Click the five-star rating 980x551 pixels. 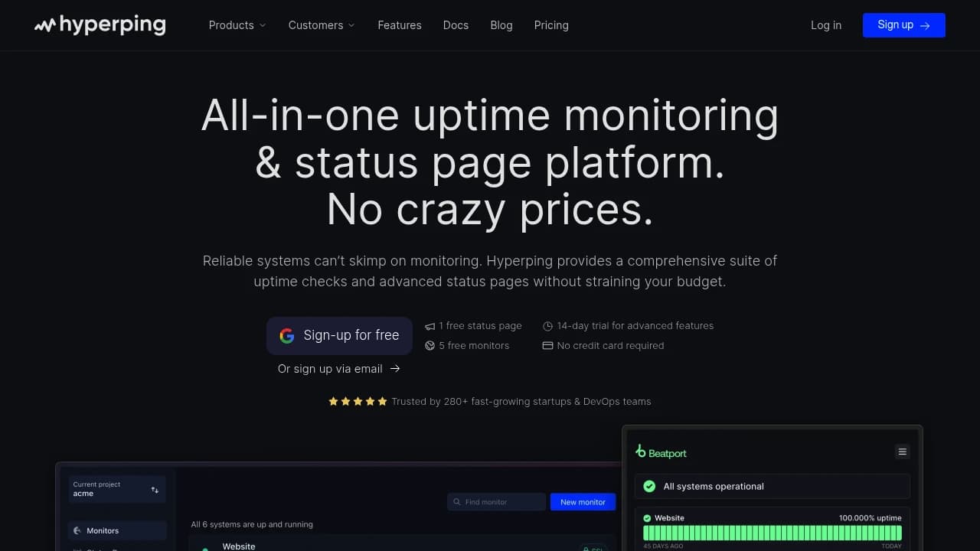point(358,401)
